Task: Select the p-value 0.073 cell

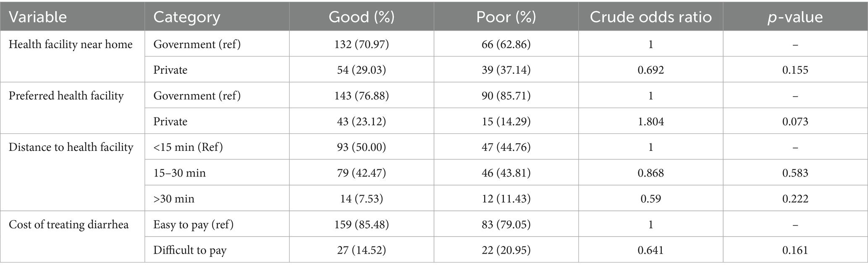Action: point(795,122)
